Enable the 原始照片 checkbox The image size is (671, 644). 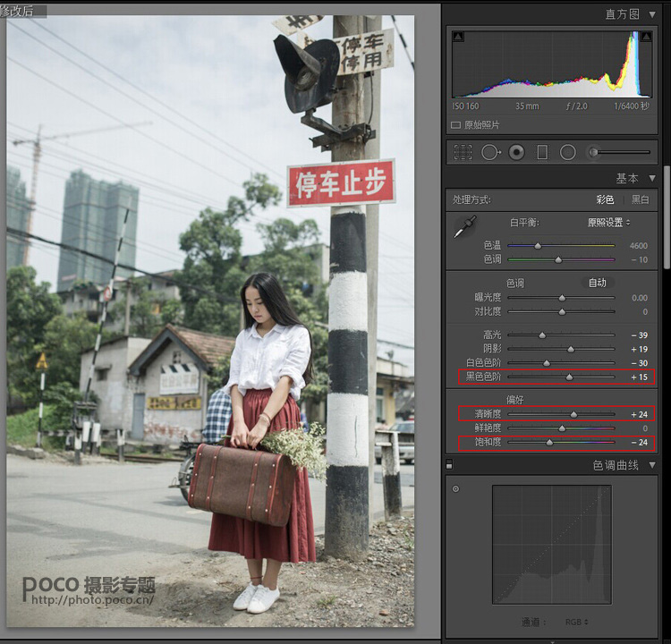click(x=455, y=125)
